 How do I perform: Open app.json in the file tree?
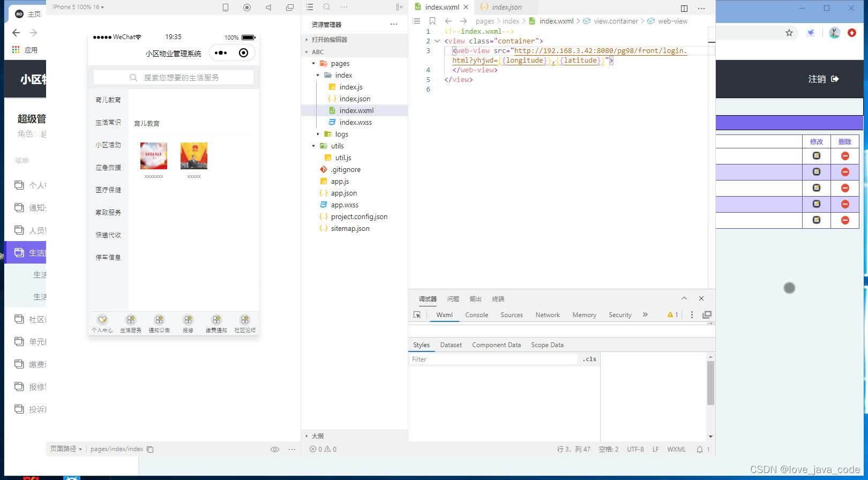click(x=343, y=193)
